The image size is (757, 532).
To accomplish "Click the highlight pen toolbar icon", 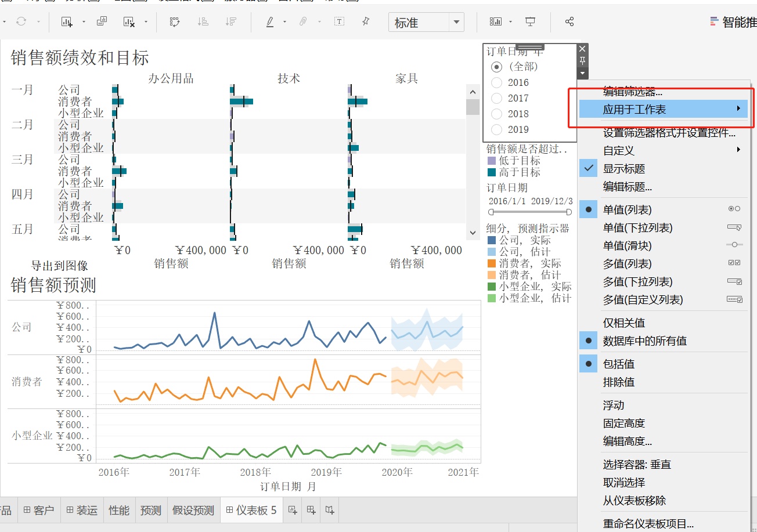I will coord(270,22).
